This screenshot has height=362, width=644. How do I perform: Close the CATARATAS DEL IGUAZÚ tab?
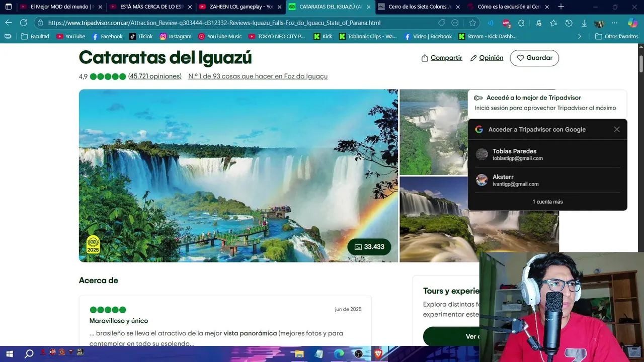(369, 7)
